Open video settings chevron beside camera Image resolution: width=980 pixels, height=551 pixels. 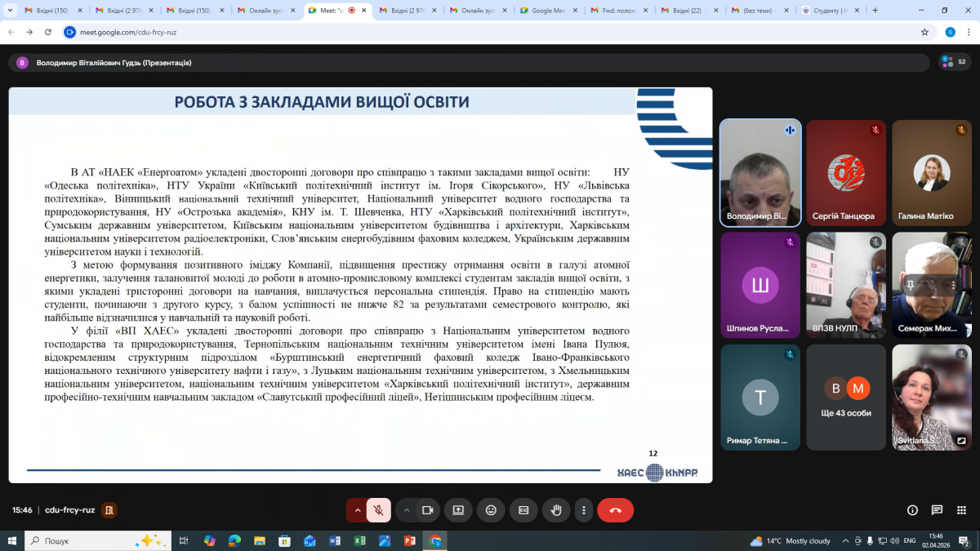click(x=406, y=510)
